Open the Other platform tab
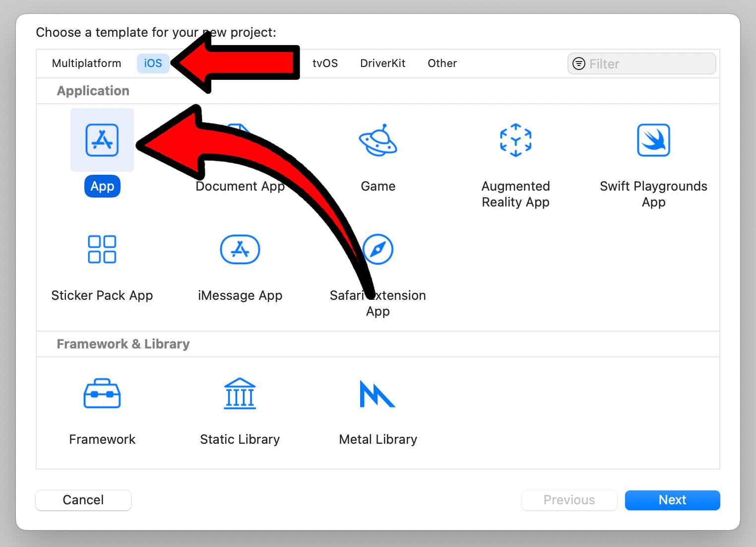 (442, 64)
